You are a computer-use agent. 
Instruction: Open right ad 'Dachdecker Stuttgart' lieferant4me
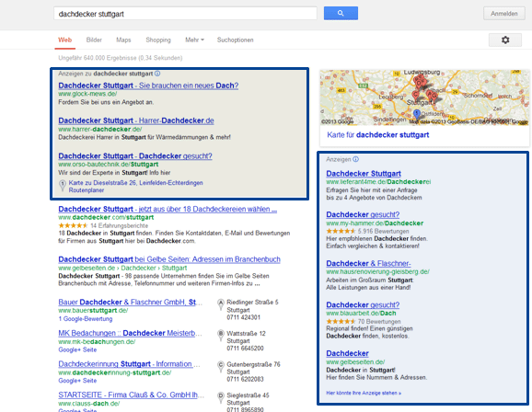coord(364,174)
